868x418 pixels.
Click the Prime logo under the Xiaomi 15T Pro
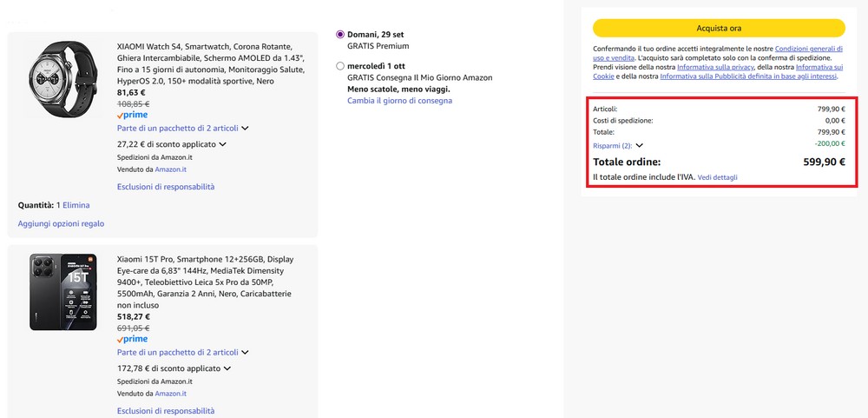click(x=132, y=339)
